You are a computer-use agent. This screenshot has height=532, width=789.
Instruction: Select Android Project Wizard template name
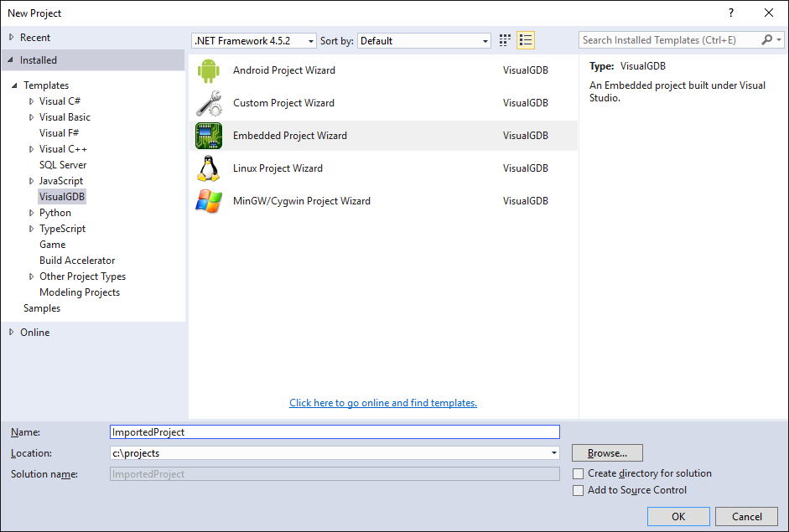284,70
